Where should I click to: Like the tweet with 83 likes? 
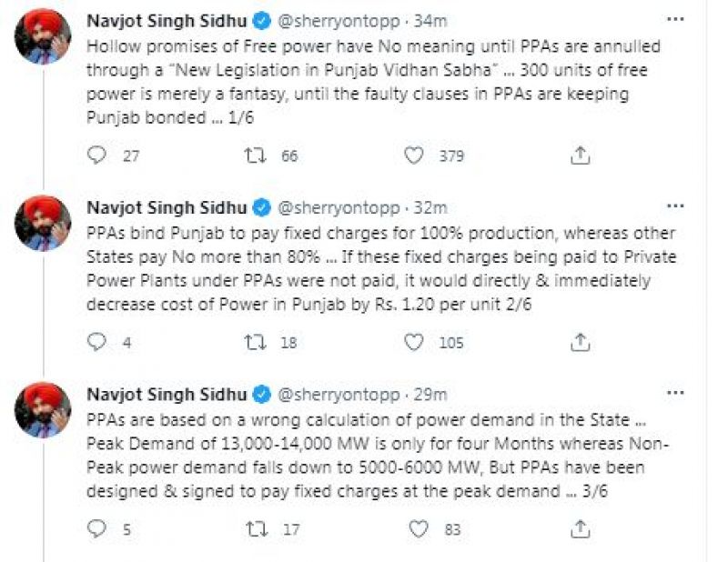tap(417, 528)
